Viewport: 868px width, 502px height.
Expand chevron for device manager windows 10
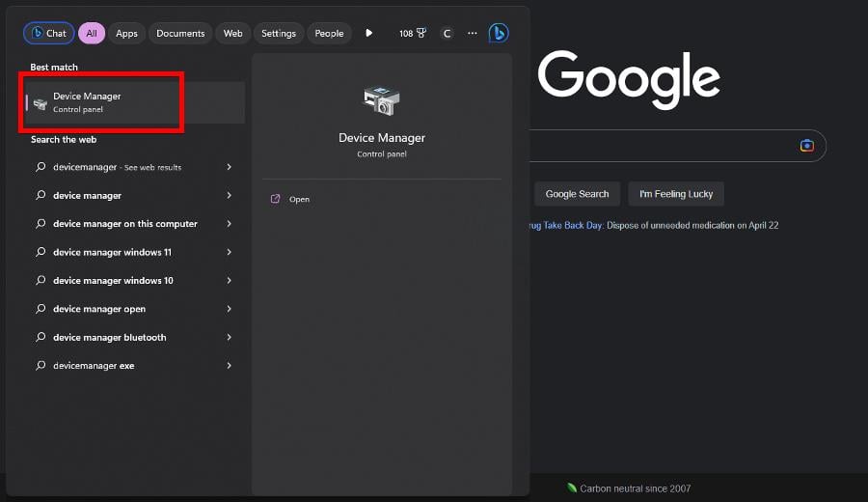[x=230, y=280]
